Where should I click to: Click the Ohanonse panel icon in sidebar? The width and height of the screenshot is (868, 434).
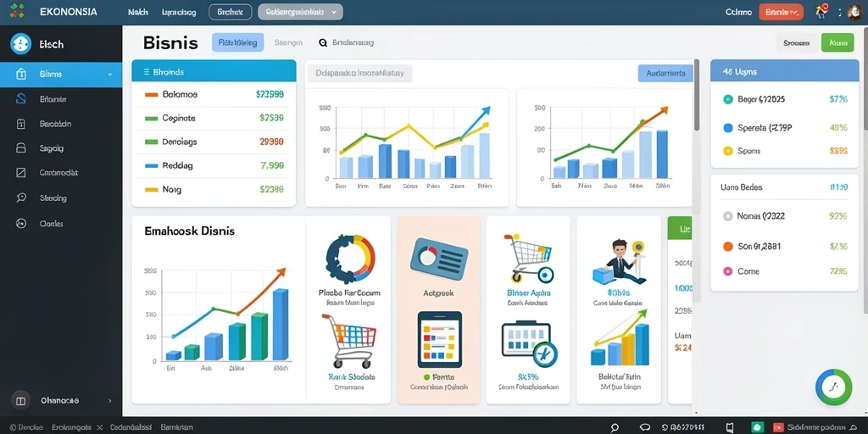pos(21,400)
